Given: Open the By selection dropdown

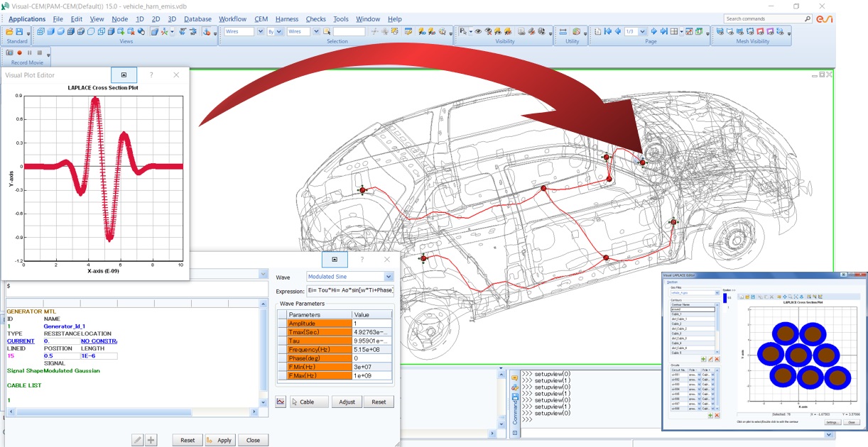Looking at the screenshot, I should tap(280, 31).
